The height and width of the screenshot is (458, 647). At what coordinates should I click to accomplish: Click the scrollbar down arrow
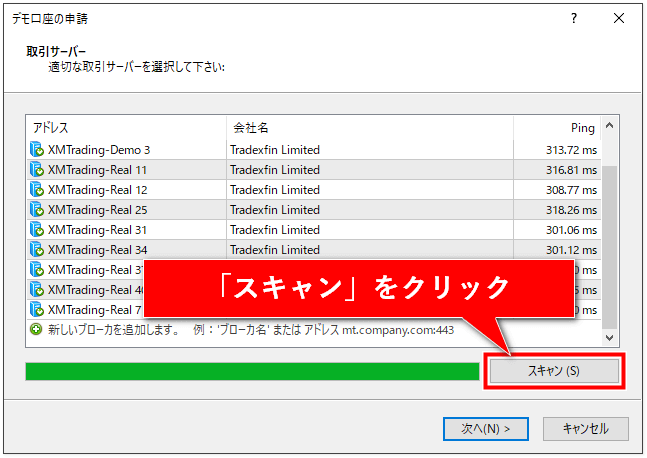point(609,338)
